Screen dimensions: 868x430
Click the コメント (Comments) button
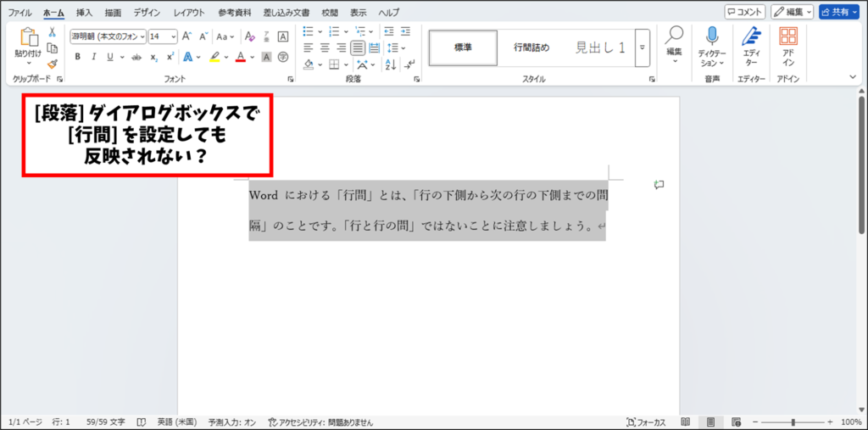click(745, 12)
